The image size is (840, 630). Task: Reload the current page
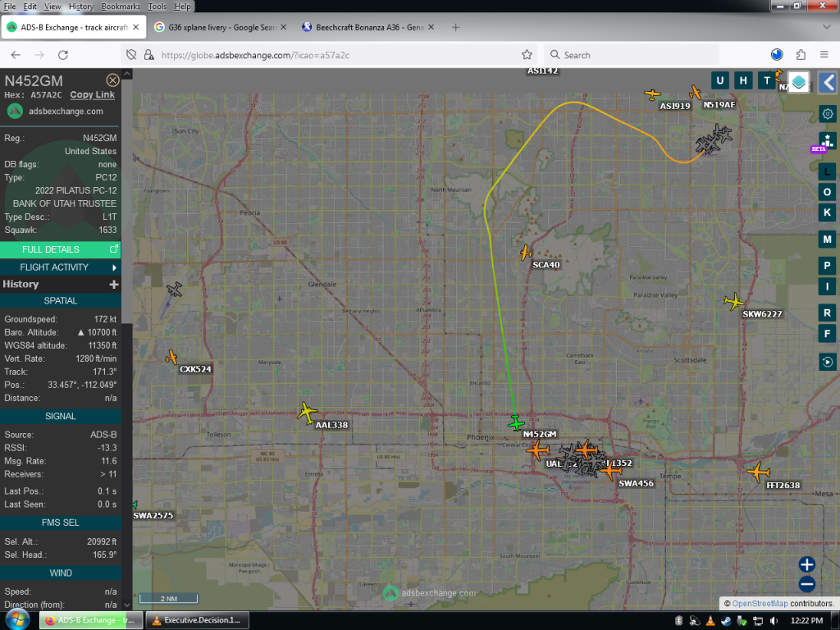[x=63, y=55]
